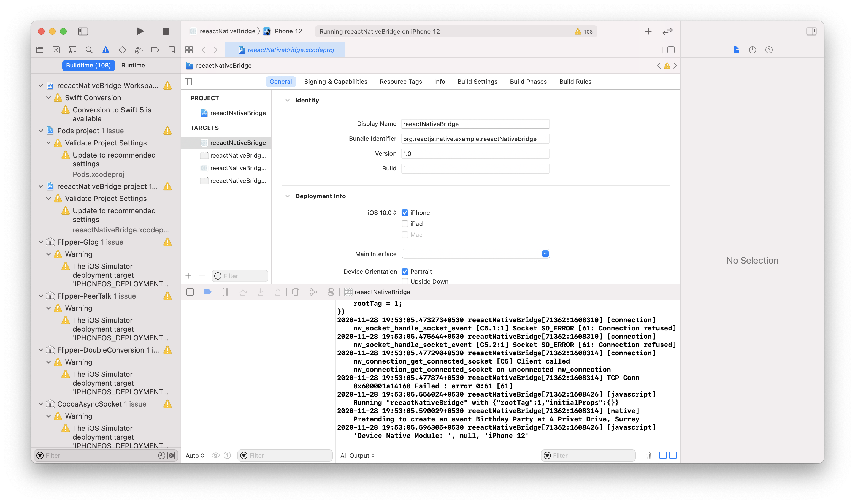Expand the Swift Conversion tree item
855x504 pixels.
click(48, 97)
